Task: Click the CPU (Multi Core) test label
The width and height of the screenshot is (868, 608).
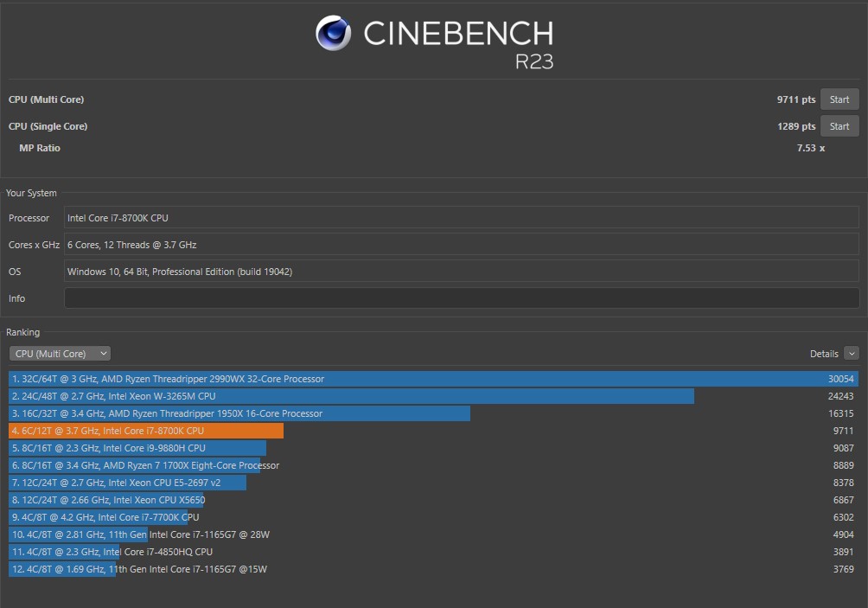Action: [46, 99]
